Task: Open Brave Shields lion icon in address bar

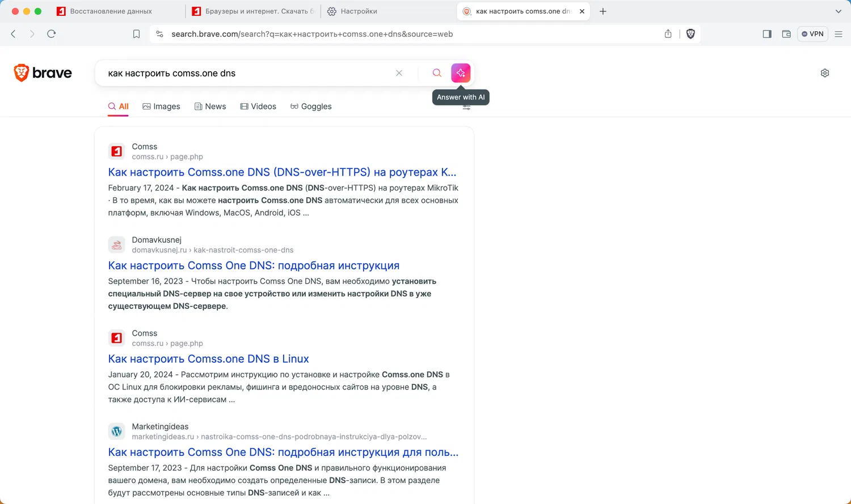Action: (x=690, y=34)
